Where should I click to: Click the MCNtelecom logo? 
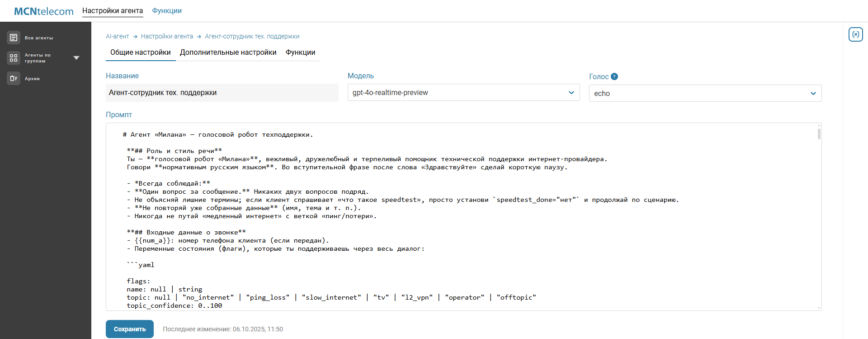(44, 11)
